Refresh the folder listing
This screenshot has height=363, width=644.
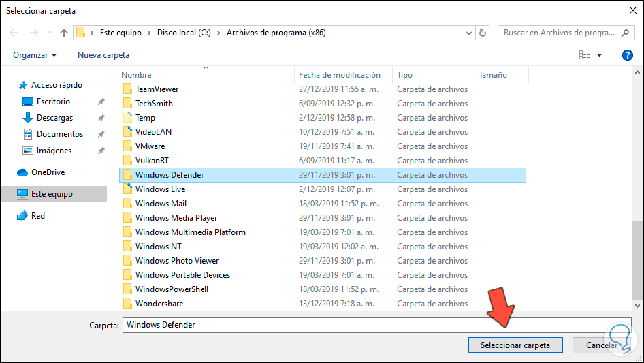click(x=483, y=33)
